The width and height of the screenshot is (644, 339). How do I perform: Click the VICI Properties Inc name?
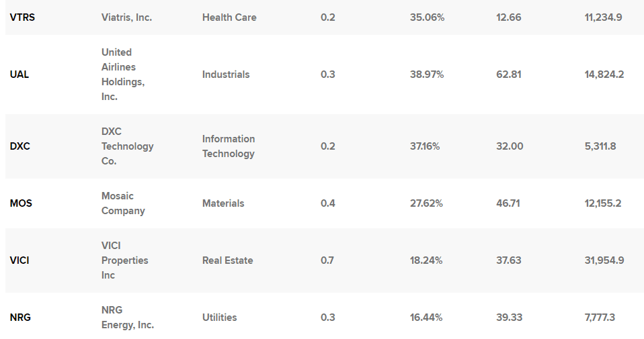pos(124,260)
